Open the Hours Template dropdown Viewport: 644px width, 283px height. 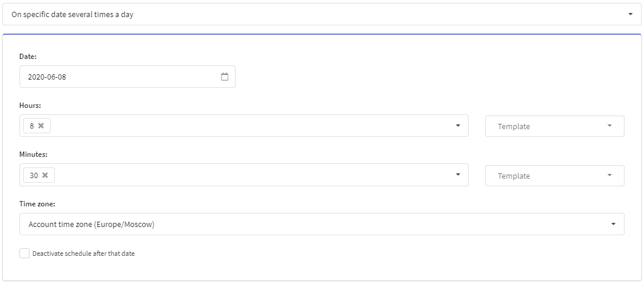[555, 126]
